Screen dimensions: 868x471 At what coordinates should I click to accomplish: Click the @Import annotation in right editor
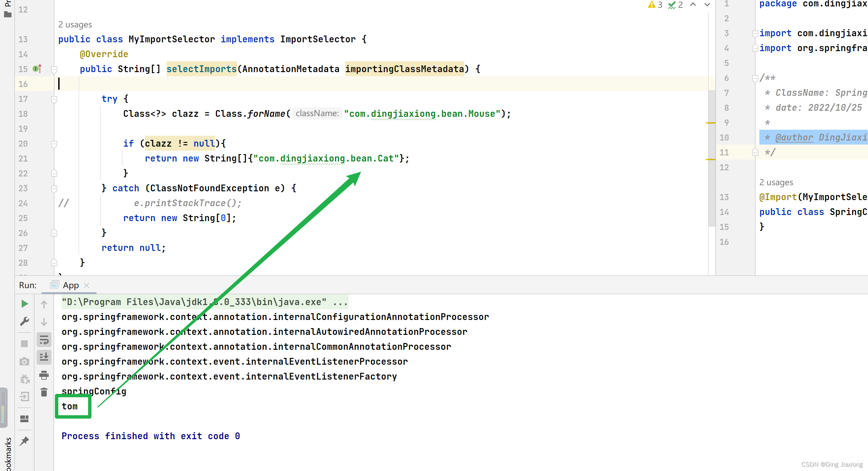[x=778, y=197]
